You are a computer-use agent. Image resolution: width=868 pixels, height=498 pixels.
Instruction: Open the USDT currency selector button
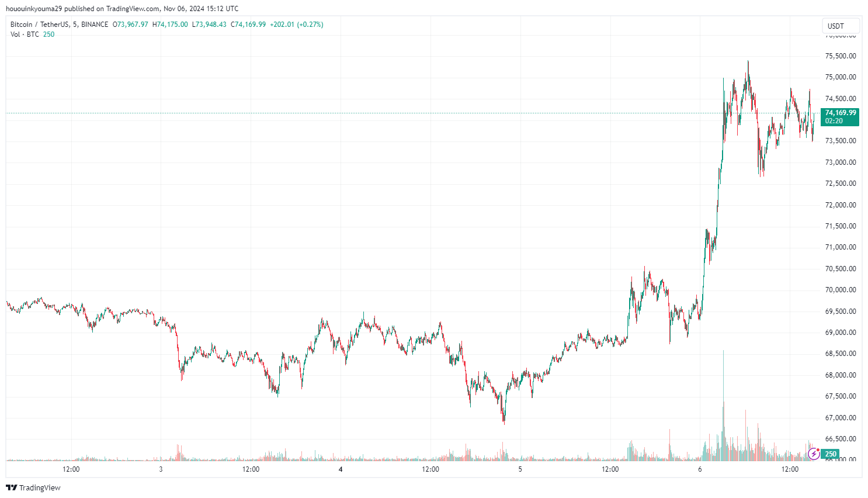pos(841,26)
